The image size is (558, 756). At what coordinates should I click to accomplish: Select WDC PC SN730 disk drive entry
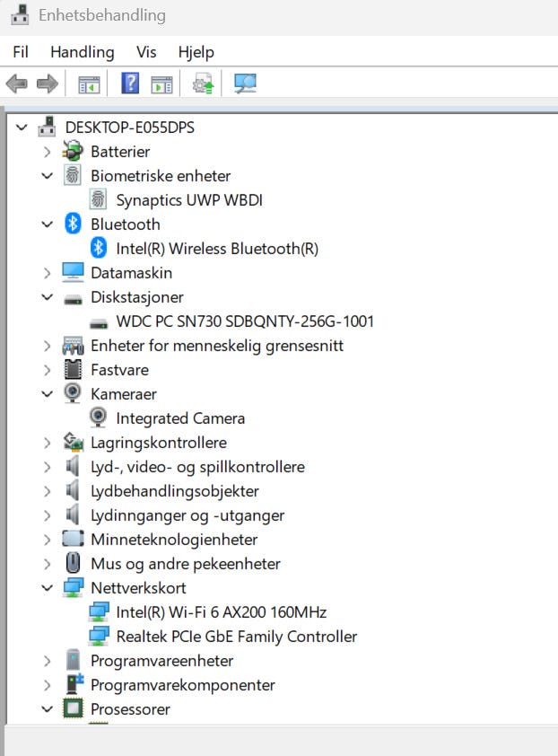click(x=245, y=321)
